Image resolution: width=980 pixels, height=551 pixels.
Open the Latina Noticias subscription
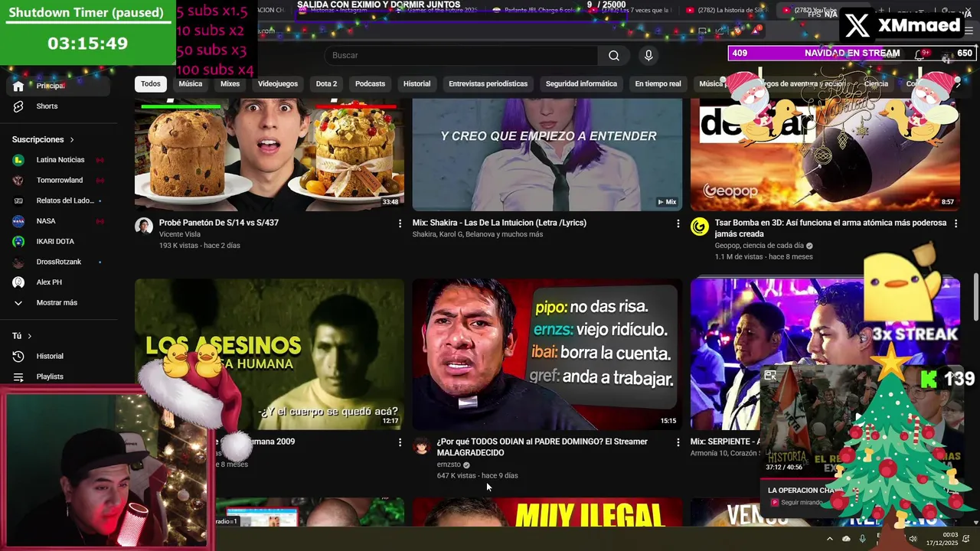coord(60,160)
